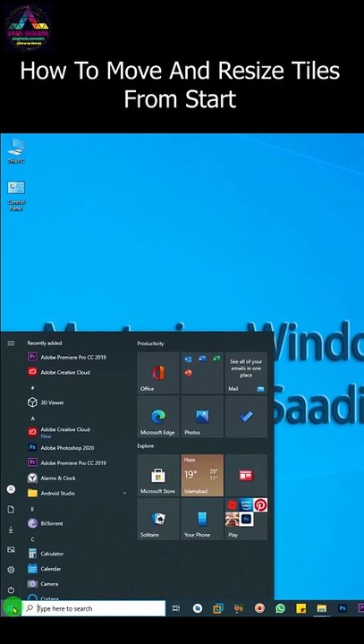Click the Office tile

click(x=158, y=373)
